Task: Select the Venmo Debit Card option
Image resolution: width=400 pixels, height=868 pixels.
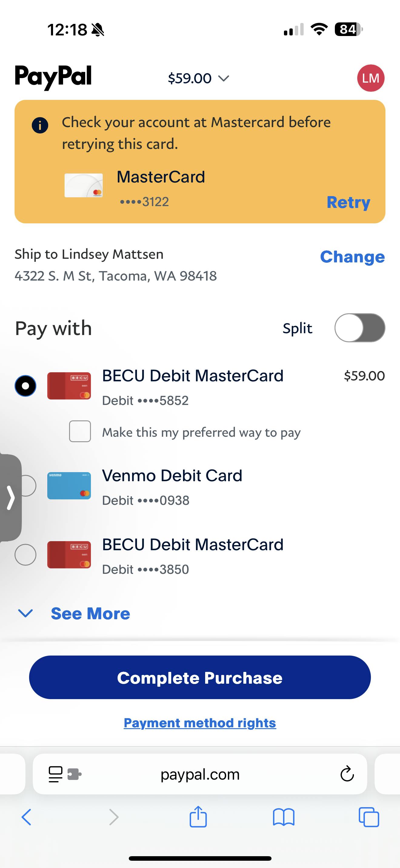Action: 28,486
